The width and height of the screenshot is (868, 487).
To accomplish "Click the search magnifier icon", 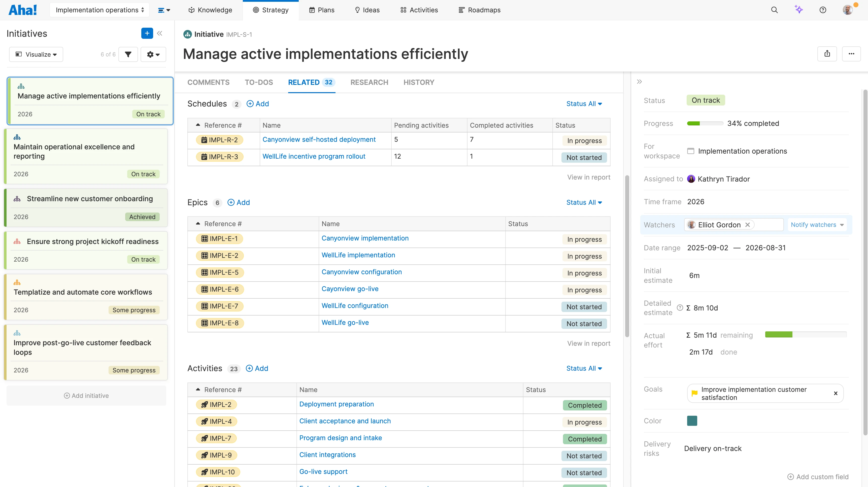I will point(774,10).
